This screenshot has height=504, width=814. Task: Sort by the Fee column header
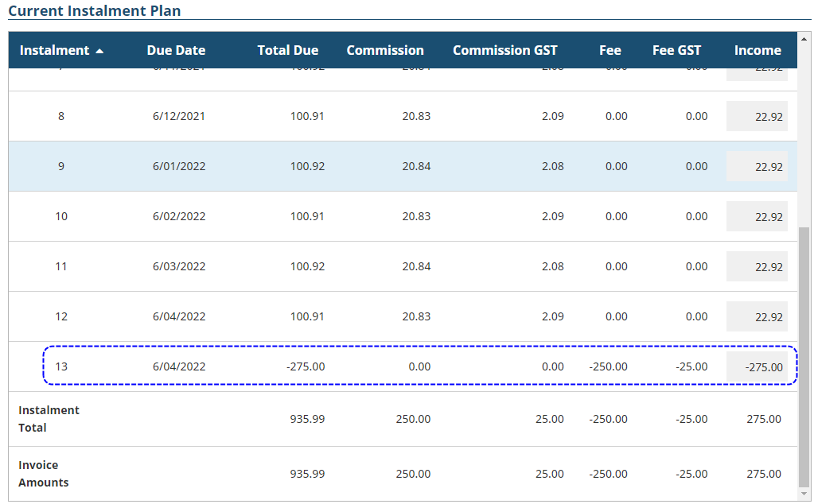610,50
